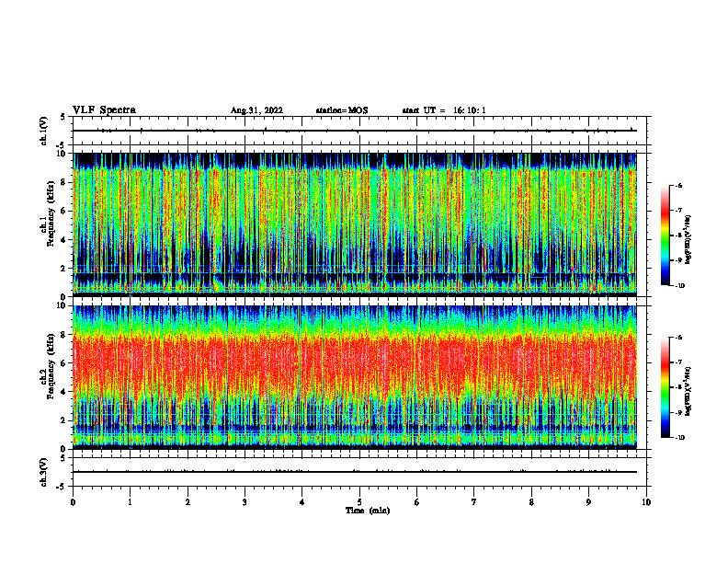This screenshot has height=563, width=728.
Task: Click the "ch.3(V)" waveform axis label
Action: coord(43,472)
